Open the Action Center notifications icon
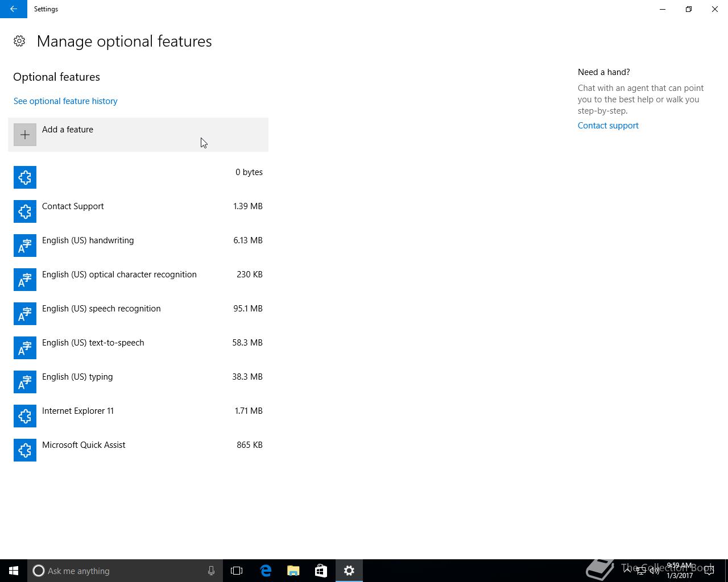 709,571
